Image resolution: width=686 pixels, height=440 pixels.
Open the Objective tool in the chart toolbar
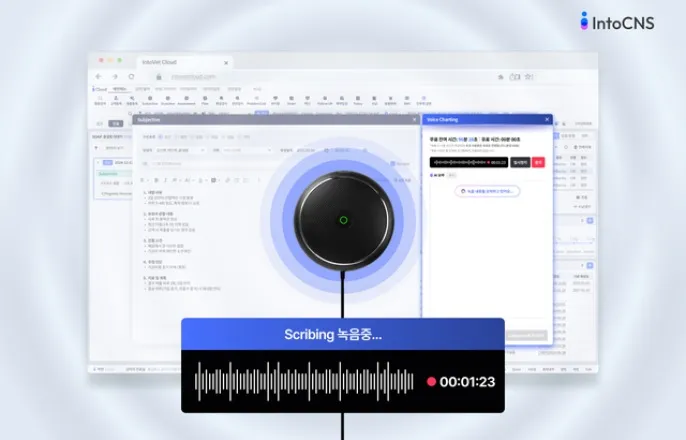pos(168,101)
